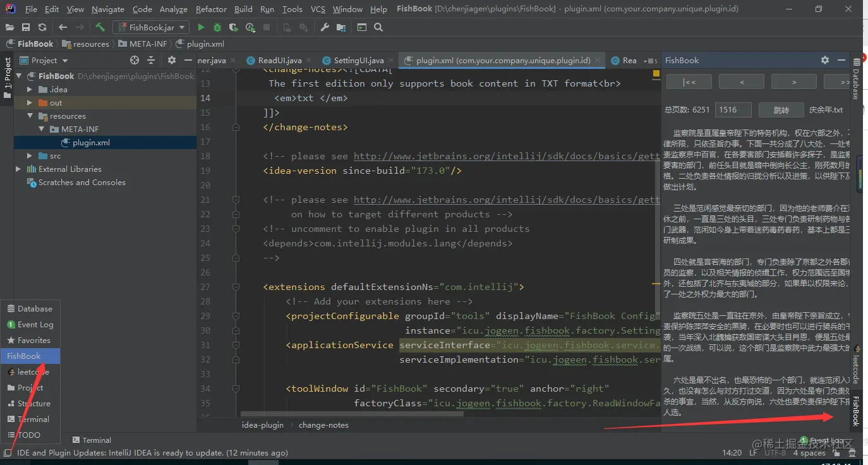Click the profiler run icon
868x465 pixels.
pos(250,27)
